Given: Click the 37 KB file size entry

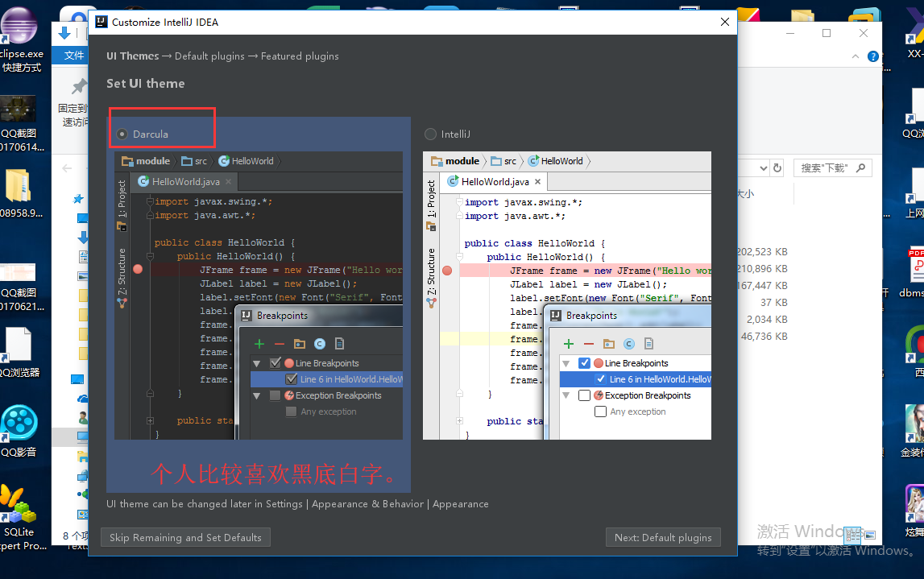Looking at the screenshot, I should click(x=774, y=303).
